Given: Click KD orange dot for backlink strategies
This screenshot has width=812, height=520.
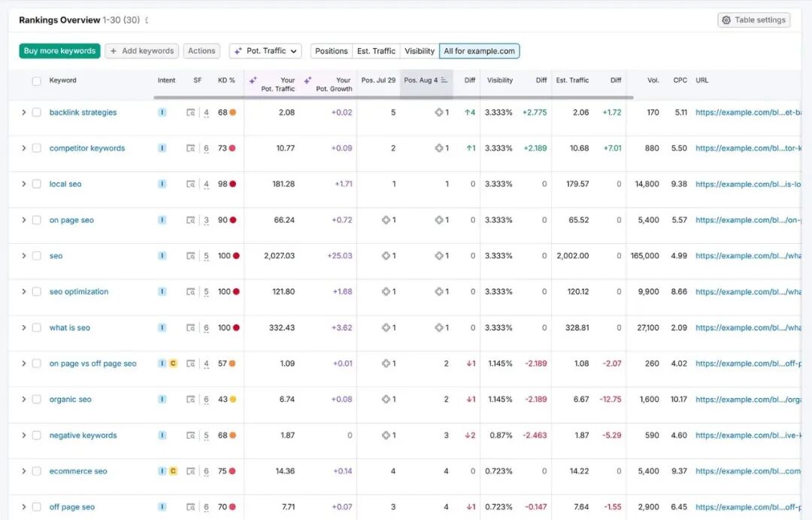Looking at the screenshot, I should pos(233,112).
